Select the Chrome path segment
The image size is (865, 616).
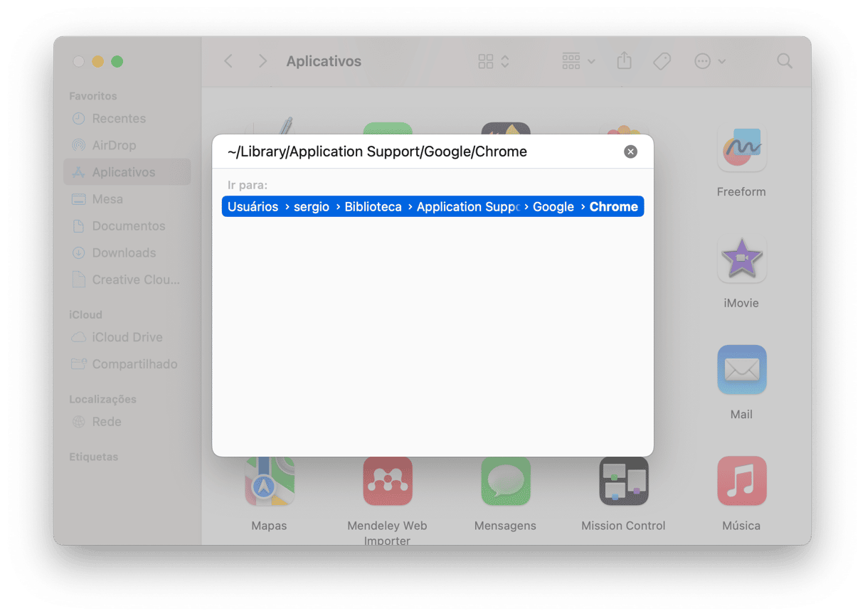[613, 207]
